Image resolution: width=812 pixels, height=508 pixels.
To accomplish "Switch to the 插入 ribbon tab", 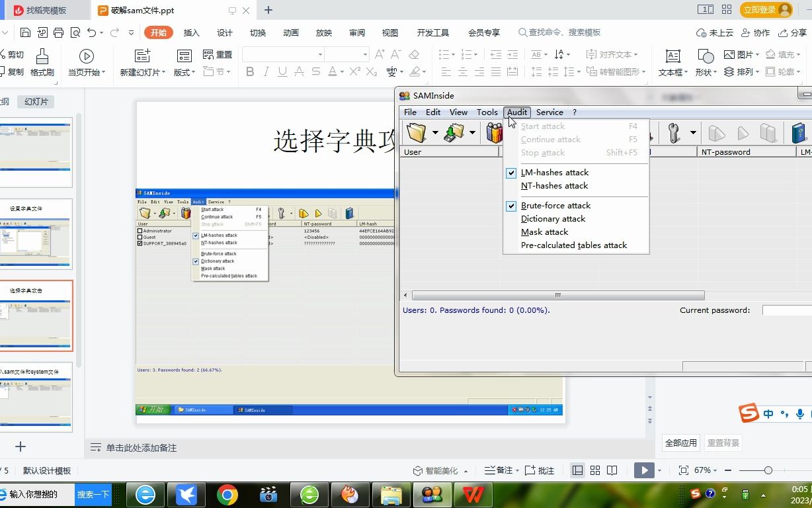I will pos(191,31).
